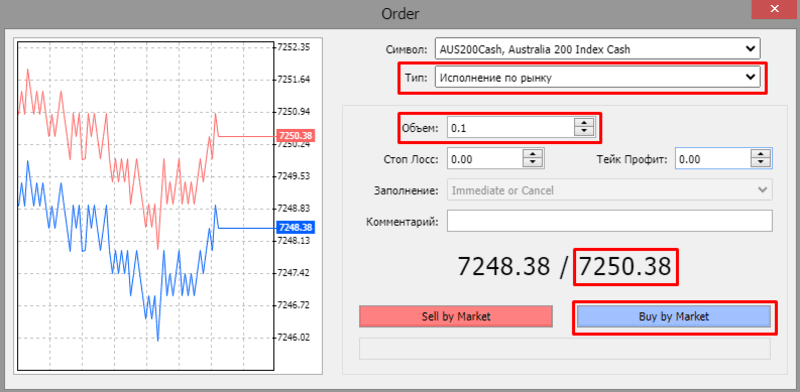
Task: Click the bid price 7248.38 text
Action: [x=504, y=266]
